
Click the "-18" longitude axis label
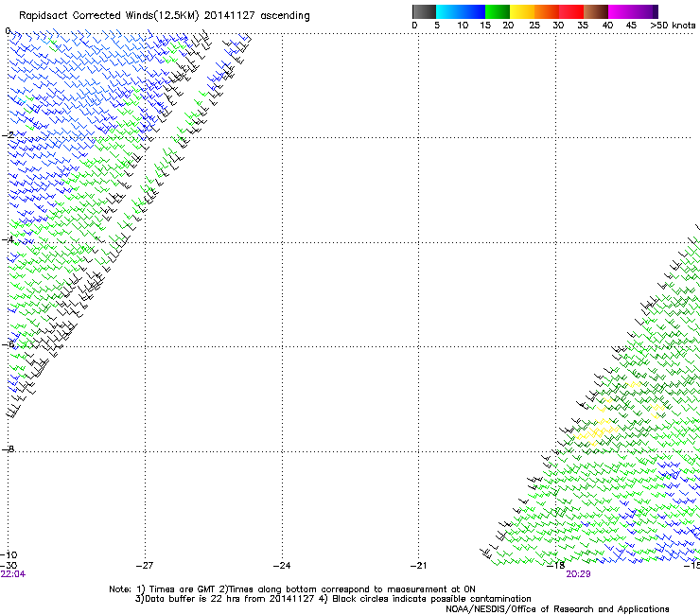(x=556, y=566)
